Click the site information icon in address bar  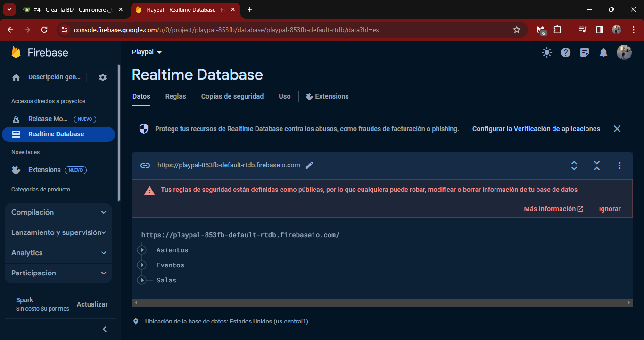65,30
